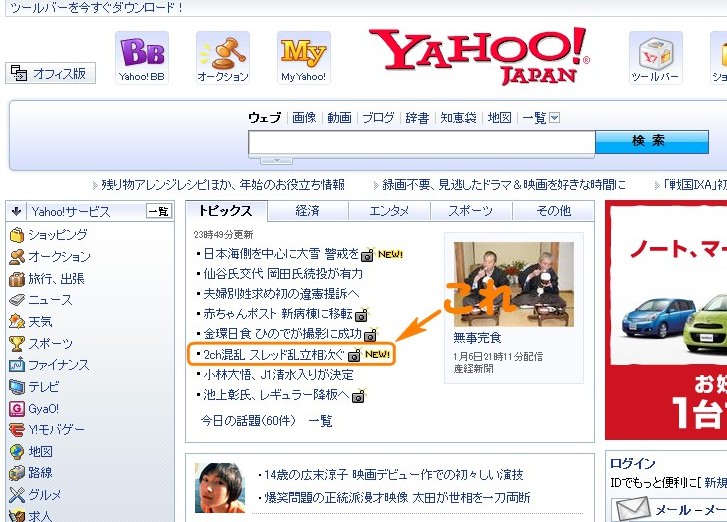The image size is (727, 522).
Task: Open headline 2ch混乱 スレッド乱立相次ぐ
Action: [x=274, y=355]
